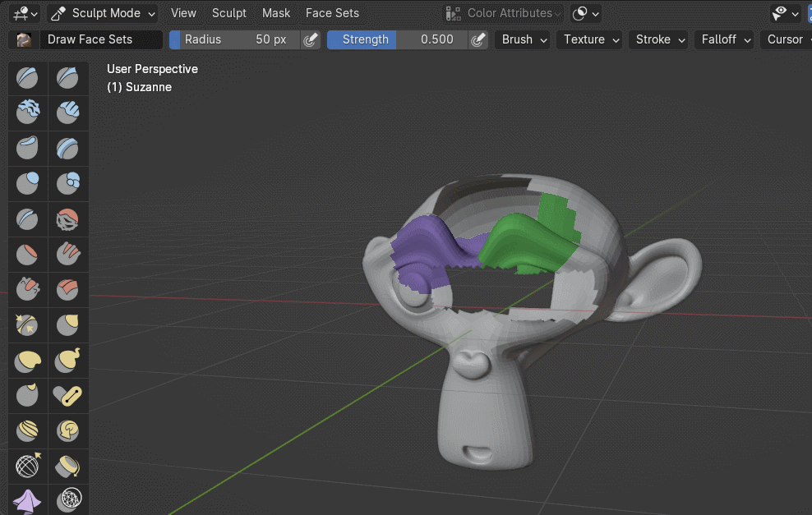
Task: Open the Sculpt Mode selector dropdown
Action: (x=104, y=13)
